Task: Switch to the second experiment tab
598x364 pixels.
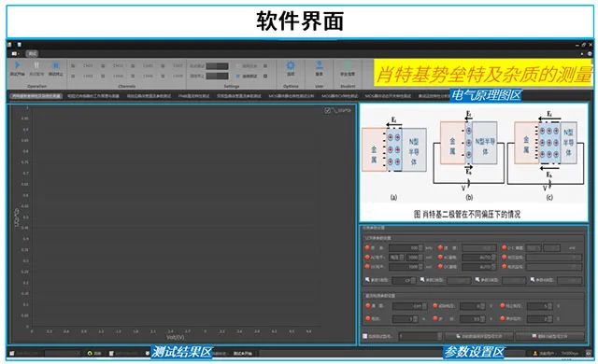Action: pyautogui.click(x=93, y=96)
